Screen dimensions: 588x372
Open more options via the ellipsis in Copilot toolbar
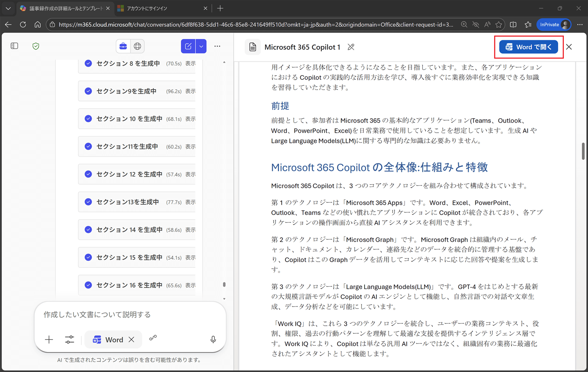[x=217, y=46]
